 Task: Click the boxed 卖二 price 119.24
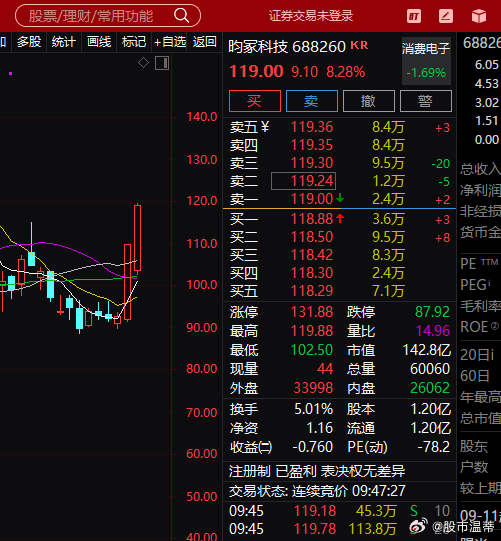tap(304, 181)
